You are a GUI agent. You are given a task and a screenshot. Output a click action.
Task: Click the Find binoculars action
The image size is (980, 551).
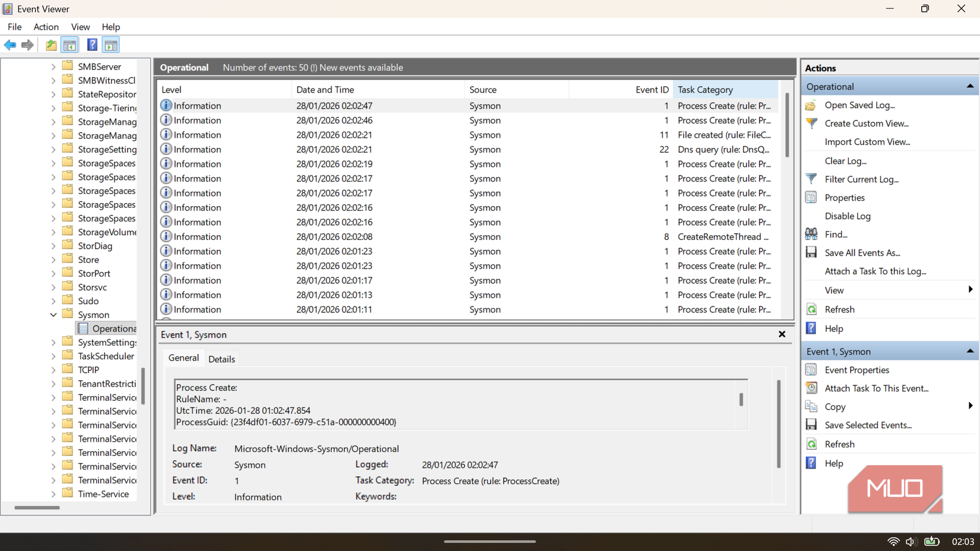836,235
